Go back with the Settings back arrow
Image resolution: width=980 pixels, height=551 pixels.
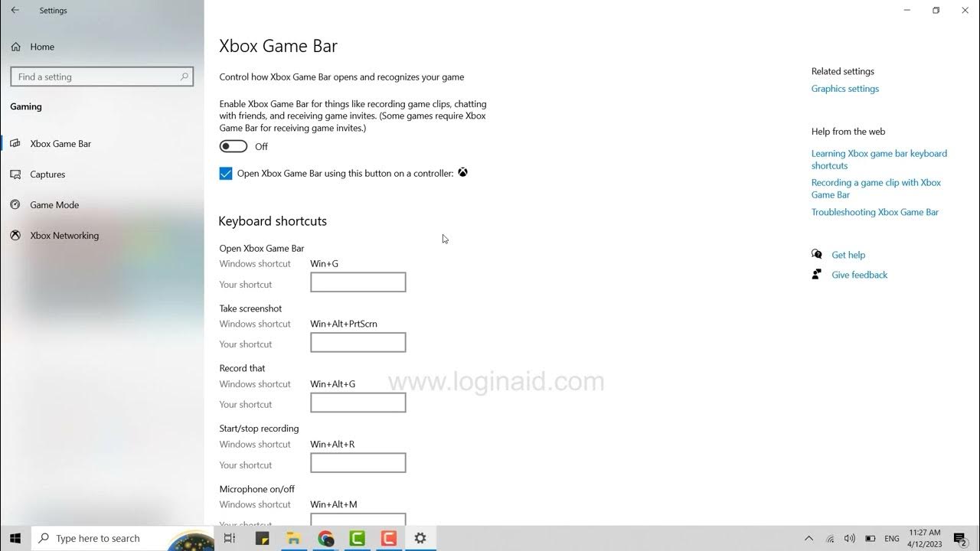(15, 11)
